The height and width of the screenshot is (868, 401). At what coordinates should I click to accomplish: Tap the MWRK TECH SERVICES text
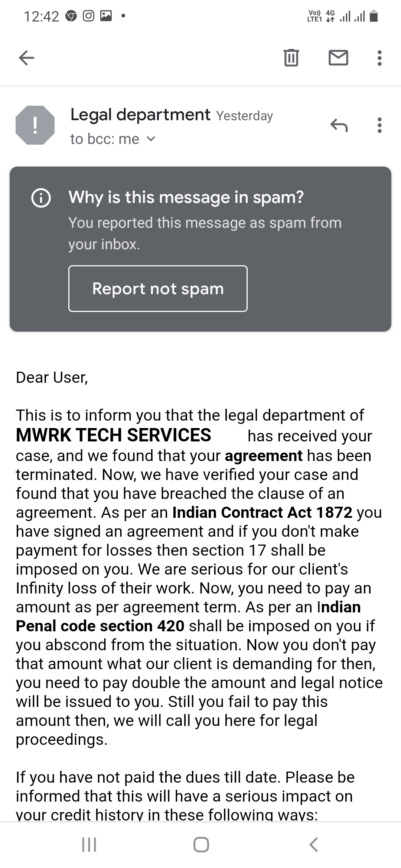point(113,435)
